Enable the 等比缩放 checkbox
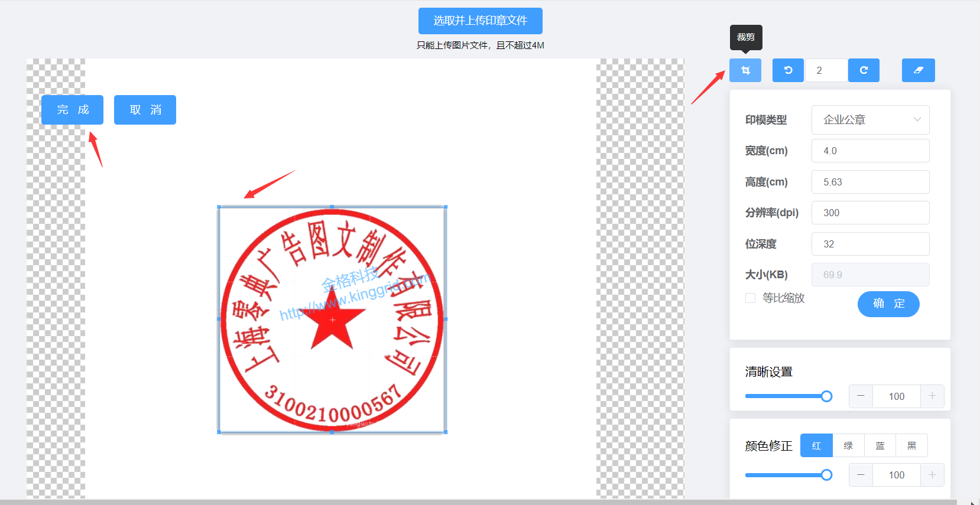980x505 pixels. pyautogui.click(x=751, y=298)
